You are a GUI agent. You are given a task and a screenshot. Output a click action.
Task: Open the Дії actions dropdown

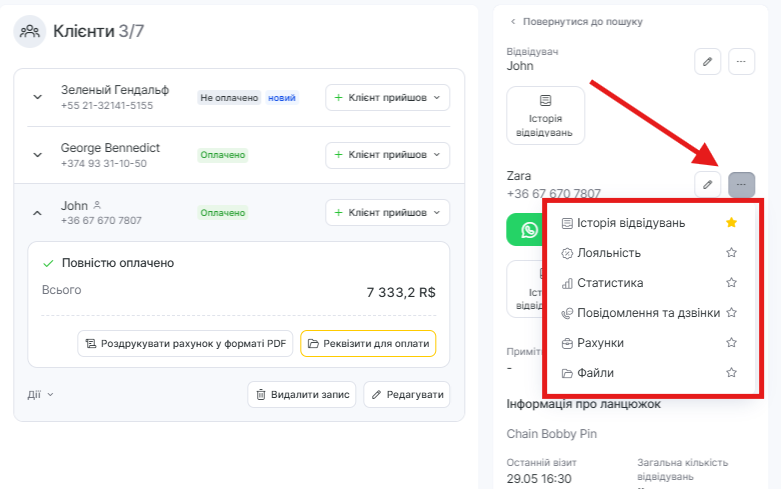[41, 394]
